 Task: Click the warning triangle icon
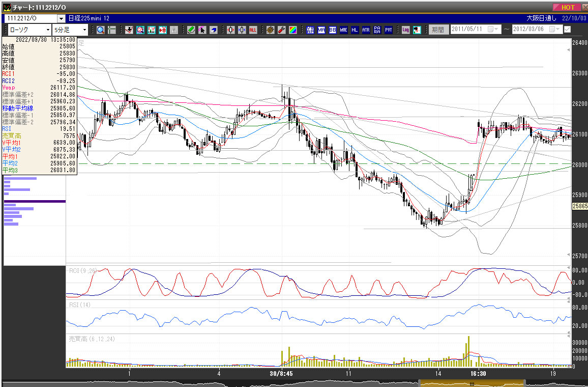(173, 30)
